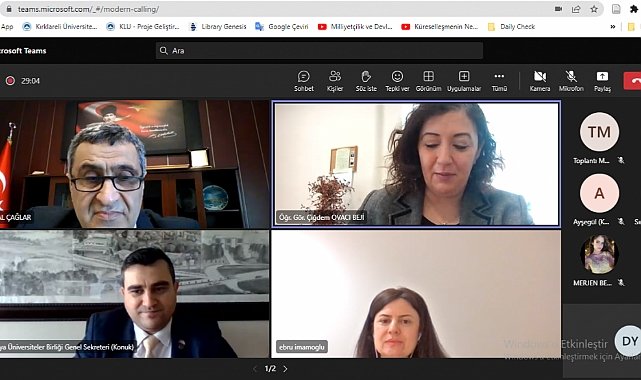Select the MERIEN BE... participant photo

(x=599, y=254)
